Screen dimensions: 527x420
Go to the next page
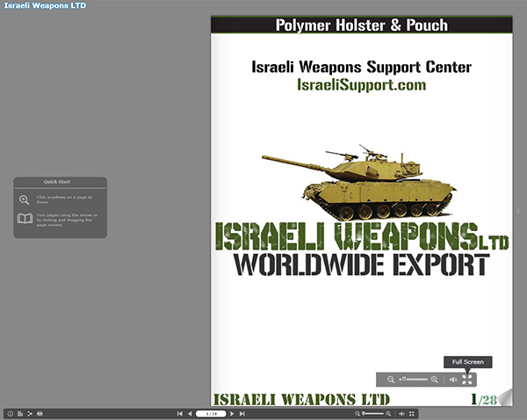(x=232, y=414)
